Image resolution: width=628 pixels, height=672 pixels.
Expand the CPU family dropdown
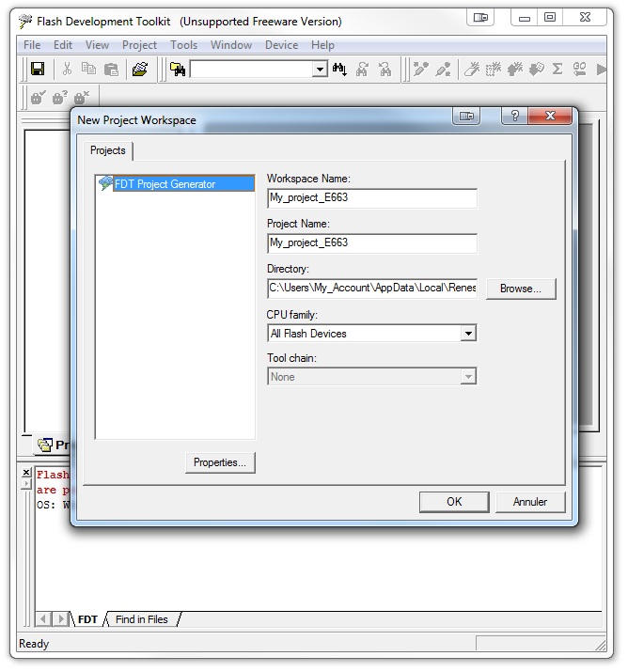click(468, 334)
